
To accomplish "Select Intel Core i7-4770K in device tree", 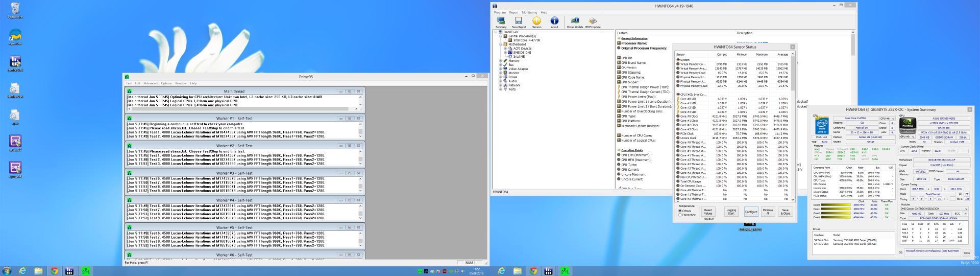I will 526,40.
